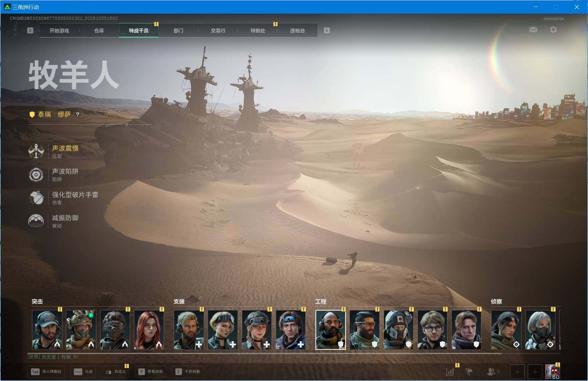The height and width of the screenshot is (381, 588).
Task: Open the mail inbox envelope icon
Action: (533, 30)
